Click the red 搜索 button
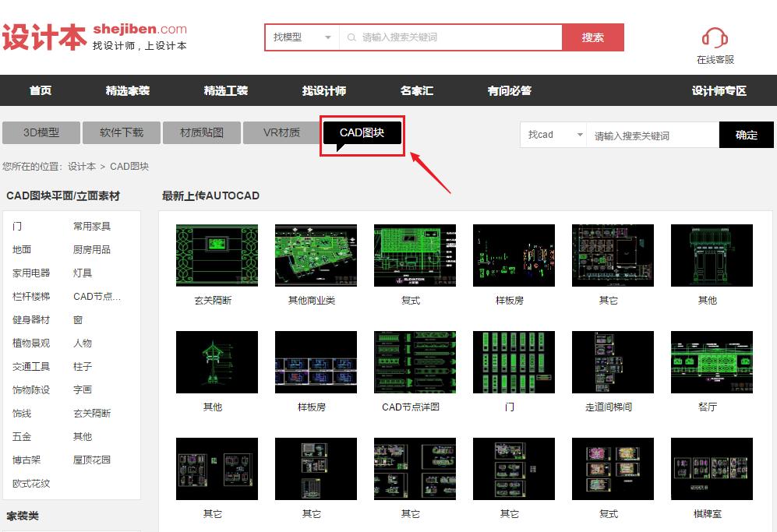Image resolution: width=777 pixels, height=532 pixels. coord(593,37)
